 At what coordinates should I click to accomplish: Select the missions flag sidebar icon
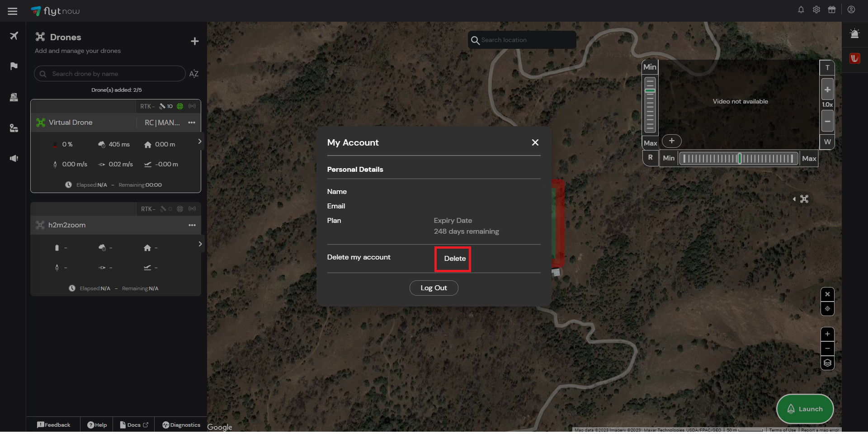14,66
